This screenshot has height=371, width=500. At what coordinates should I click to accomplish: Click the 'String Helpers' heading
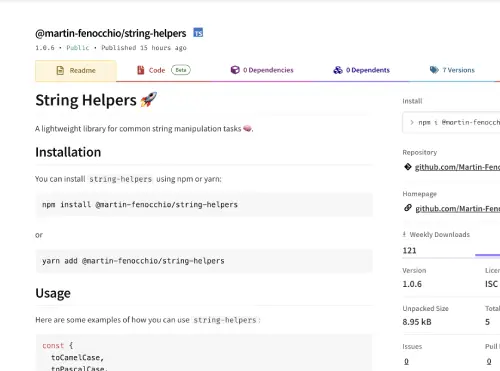click(86, 100)
